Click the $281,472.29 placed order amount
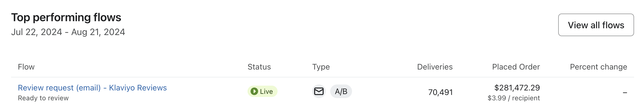This screenshot has height=104, width=644. tap(517, 88)
